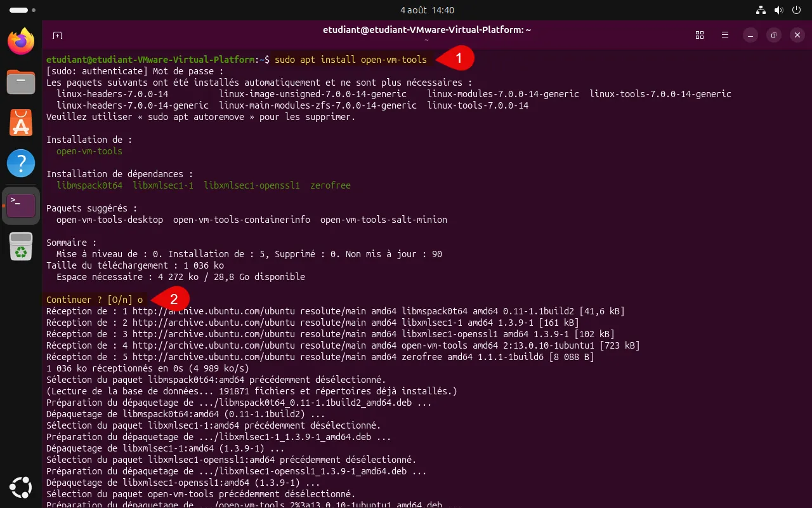Screen dimensions: 812x508
Task: Open Firefox from the dock
Action: (x=21, y=41)
